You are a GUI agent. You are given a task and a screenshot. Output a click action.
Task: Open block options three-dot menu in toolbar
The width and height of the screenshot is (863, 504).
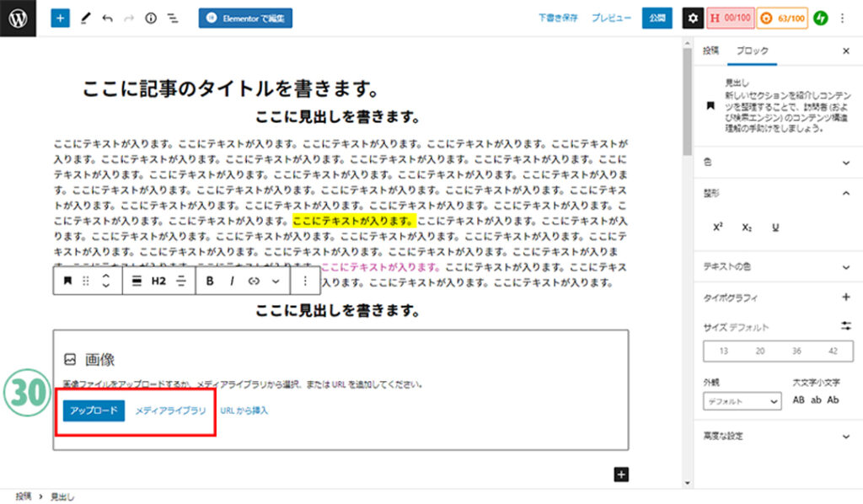(305, 281)
